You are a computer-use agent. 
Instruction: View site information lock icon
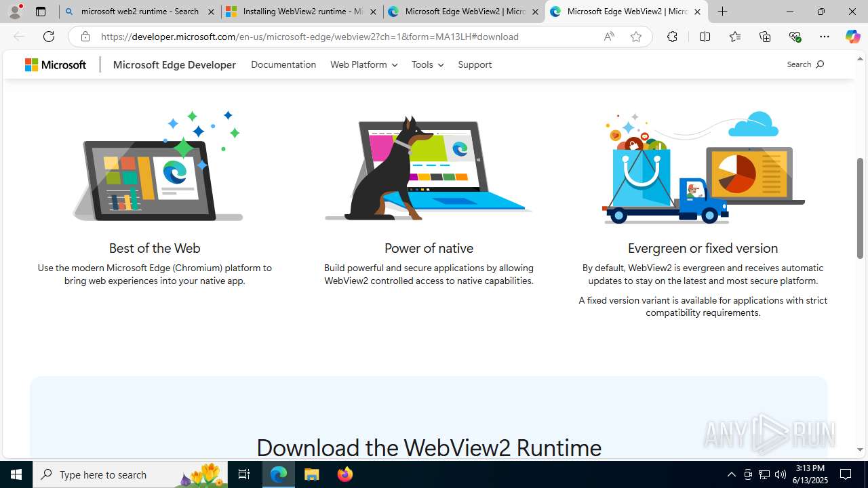[85, 37]
